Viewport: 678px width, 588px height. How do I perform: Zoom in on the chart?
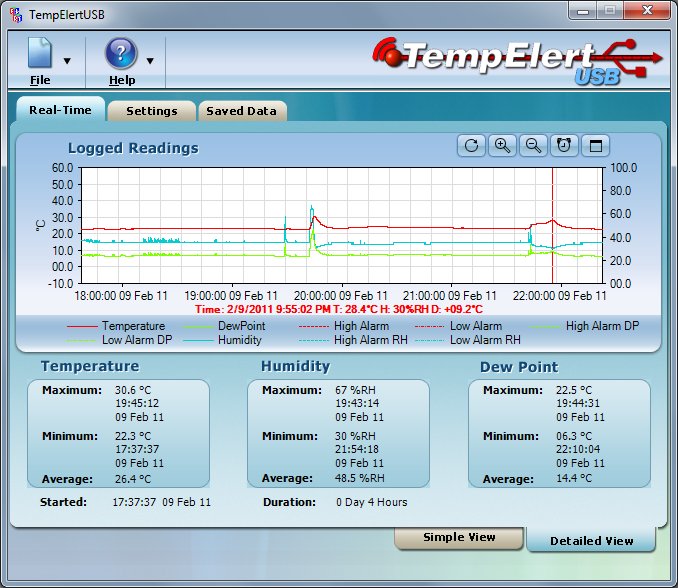pos(502,145)
